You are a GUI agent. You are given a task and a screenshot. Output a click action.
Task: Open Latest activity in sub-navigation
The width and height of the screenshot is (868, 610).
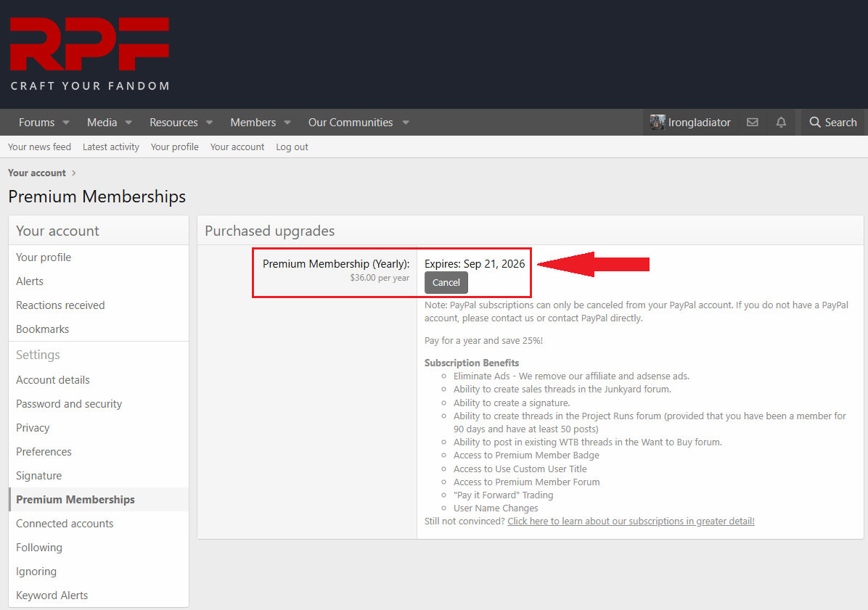110,147
